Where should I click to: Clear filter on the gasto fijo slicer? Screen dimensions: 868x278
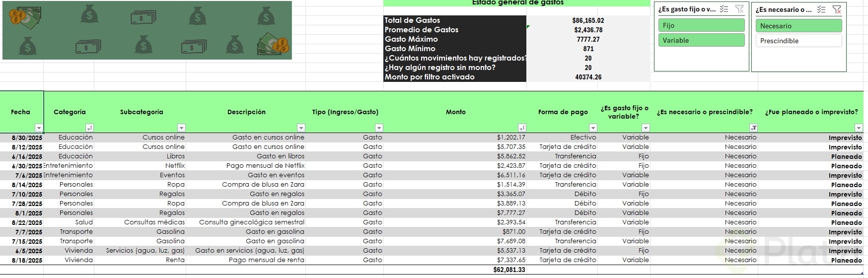tap(739, 9)
